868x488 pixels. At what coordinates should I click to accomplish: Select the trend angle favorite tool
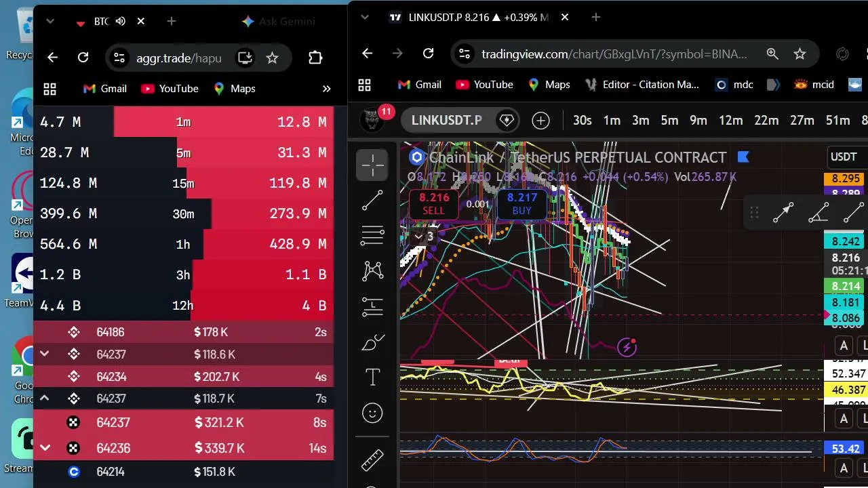[818, 213]
